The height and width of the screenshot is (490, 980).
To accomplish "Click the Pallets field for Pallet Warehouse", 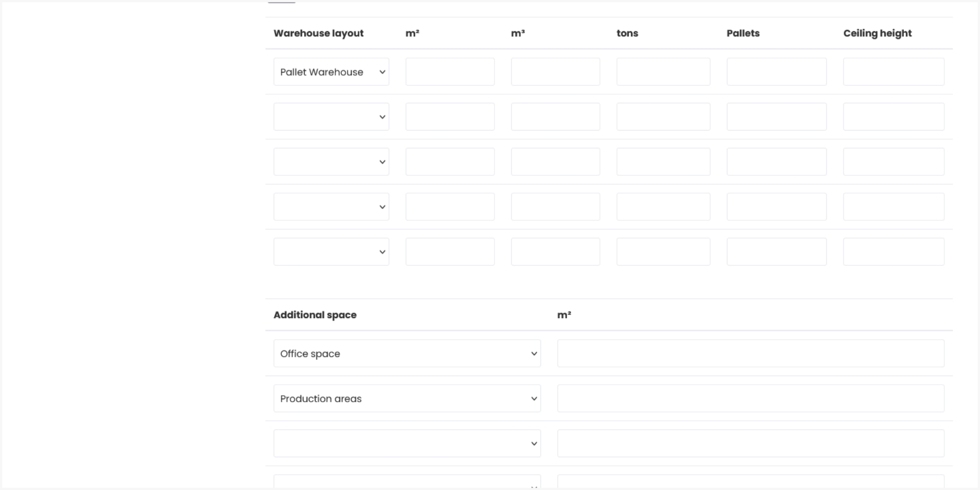I will (x=776, y=72).
